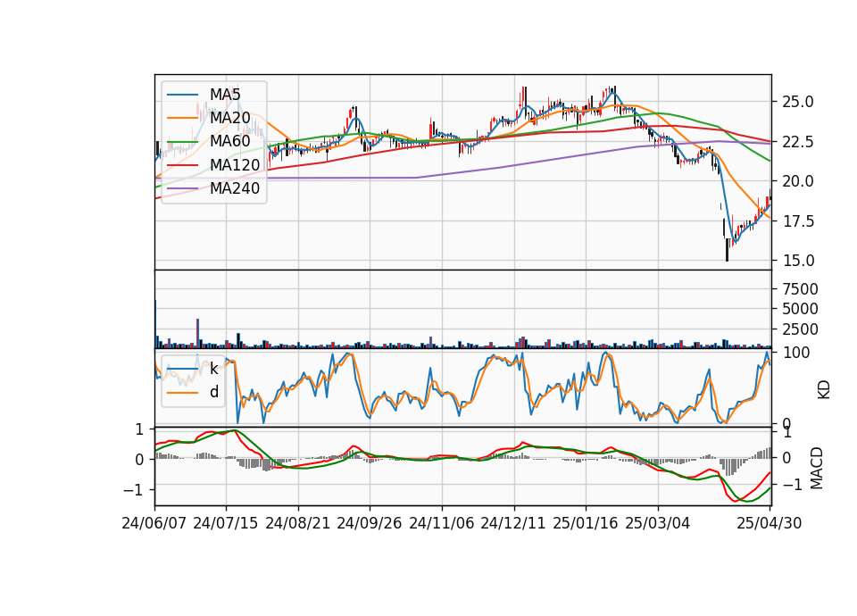Click the 7500 volume axis label
Image resolution: width=857 pixels, height=616 pixels.
tap(800, 289)
